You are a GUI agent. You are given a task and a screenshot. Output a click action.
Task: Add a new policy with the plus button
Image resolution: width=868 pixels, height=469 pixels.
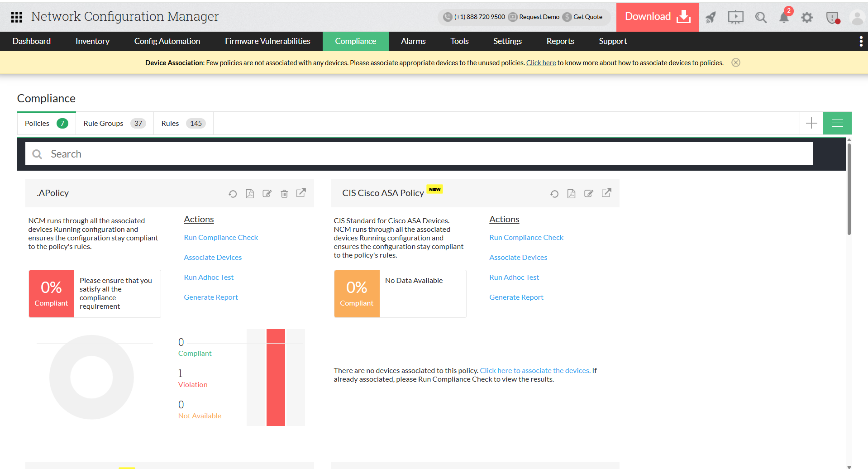pyautogui.click(x=811, y=123)
